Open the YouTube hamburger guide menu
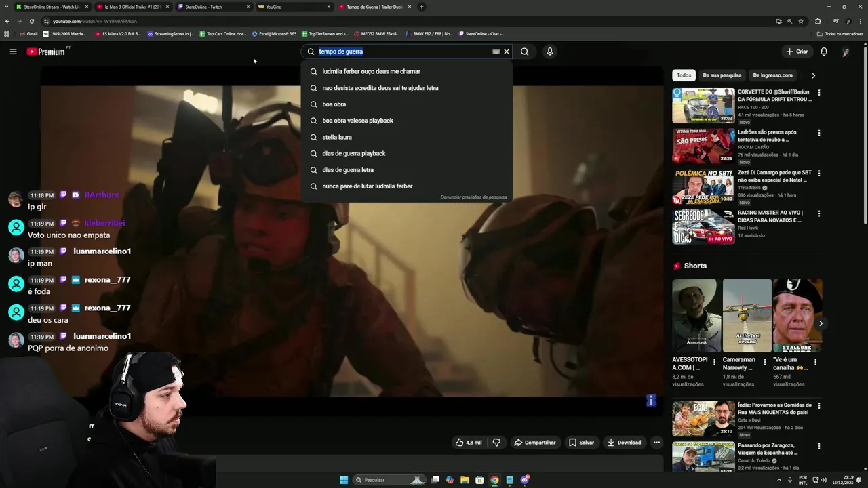This screenshot has width=868, height=488. click(x=13, y=52)
